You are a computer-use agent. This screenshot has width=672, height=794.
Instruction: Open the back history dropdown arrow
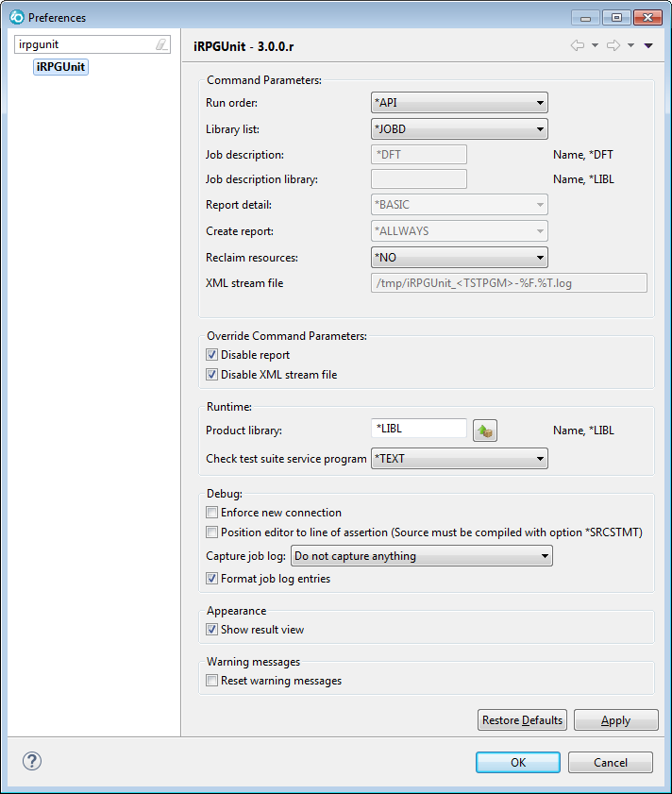(595, 45)
